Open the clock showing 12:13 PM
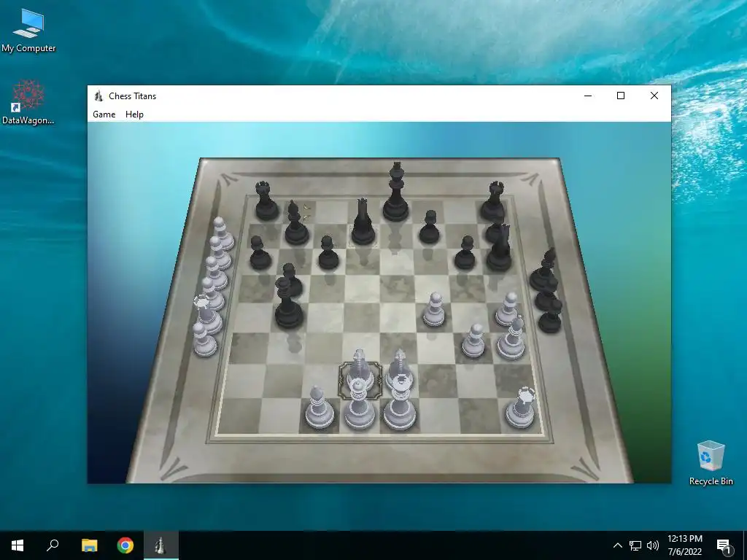This screenshot has height=560, width=747. [x=684, y=545]
